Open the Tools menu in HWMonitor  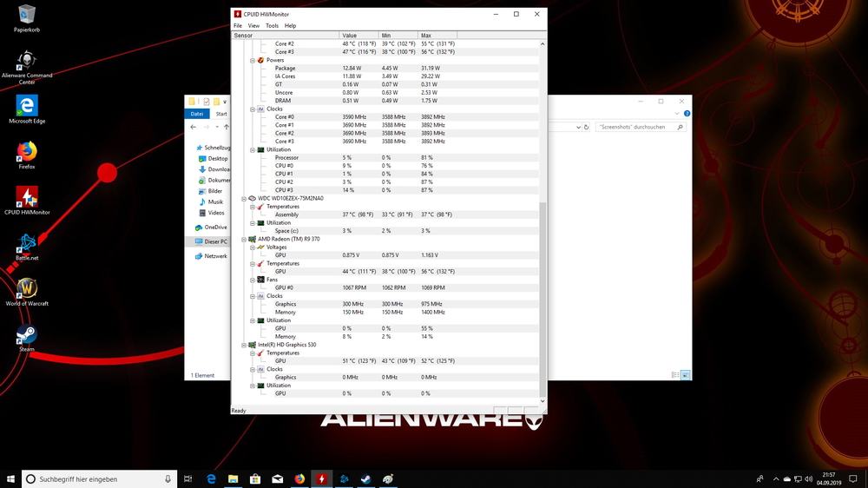coord(272,26)
